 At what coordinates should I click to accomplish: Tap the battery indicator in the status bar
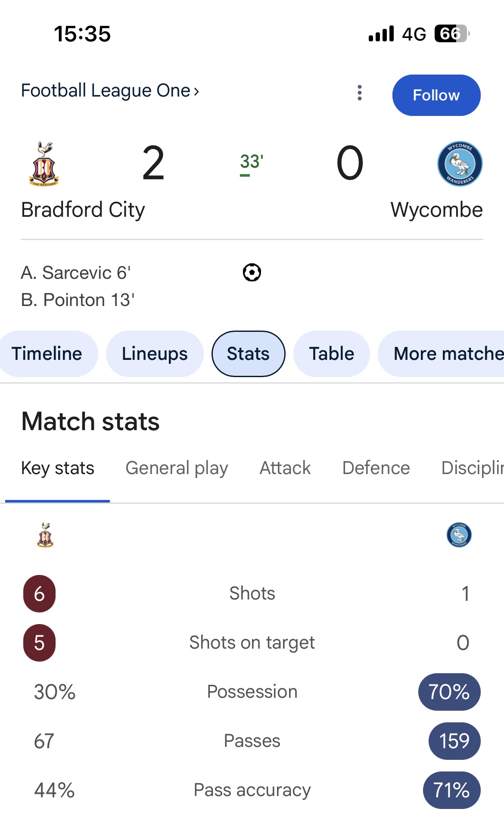451,34
